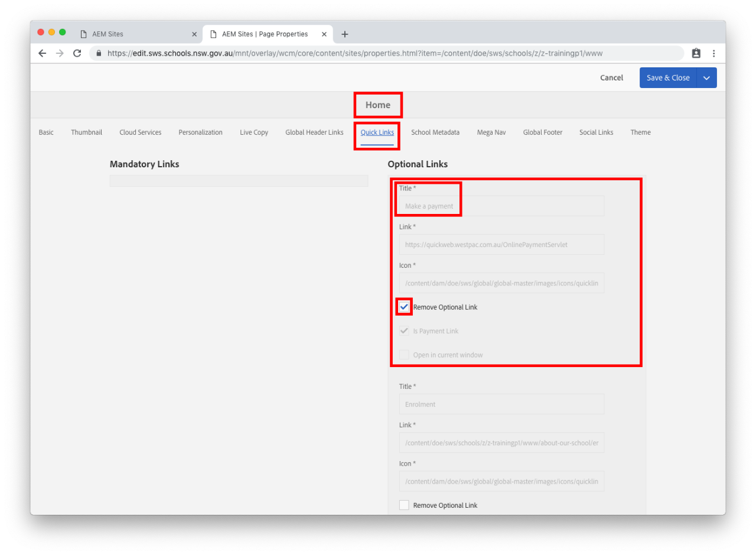Click the westpac OnlinePaymentServlet link field
756x555 pixels.
coord(501,245)
